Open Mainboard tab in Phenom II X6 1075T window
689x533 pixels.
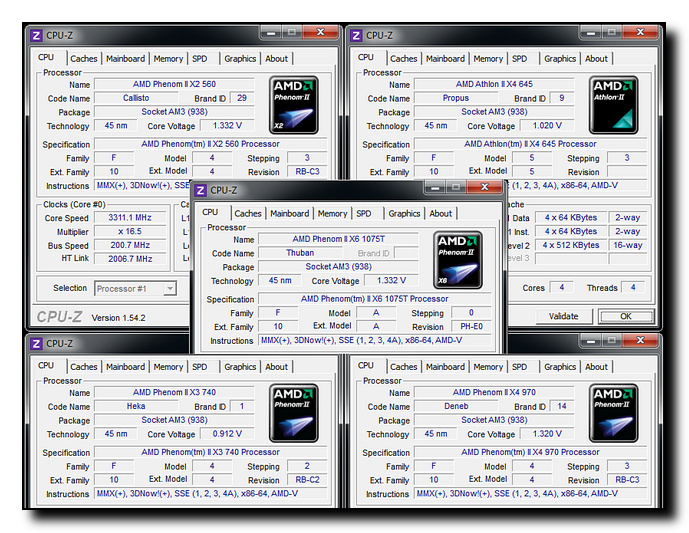point(290,214)
